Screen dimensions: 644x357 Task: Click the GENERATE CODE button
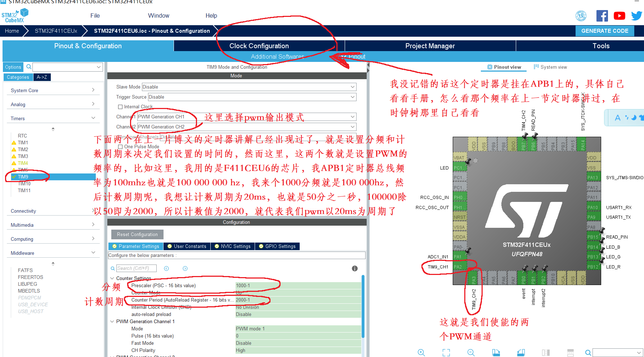(x=605, y=31)
